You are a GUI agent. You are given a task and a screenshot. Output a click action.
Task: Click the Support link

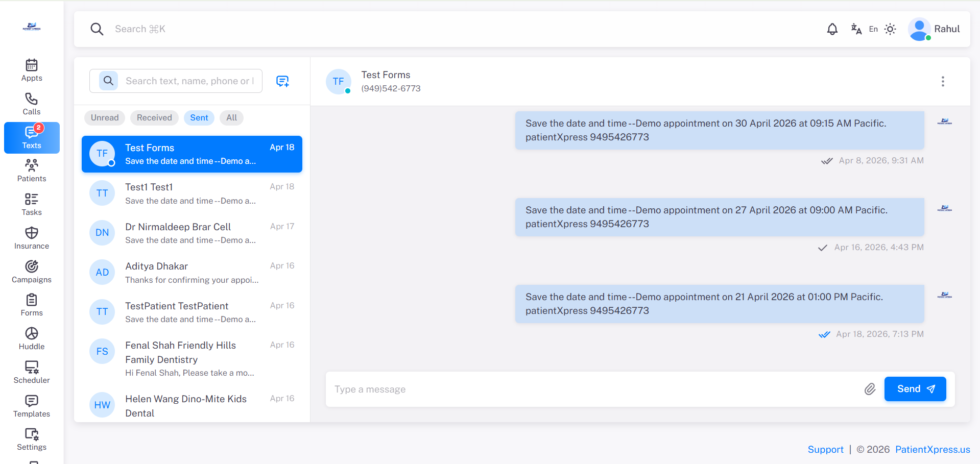tap(825, 449)
